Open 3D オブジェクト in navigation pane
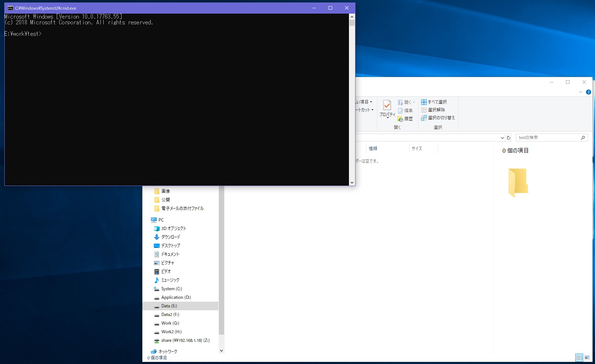Image resolution: width=595 pixels, height=364 pixels. tap(170, 229)
